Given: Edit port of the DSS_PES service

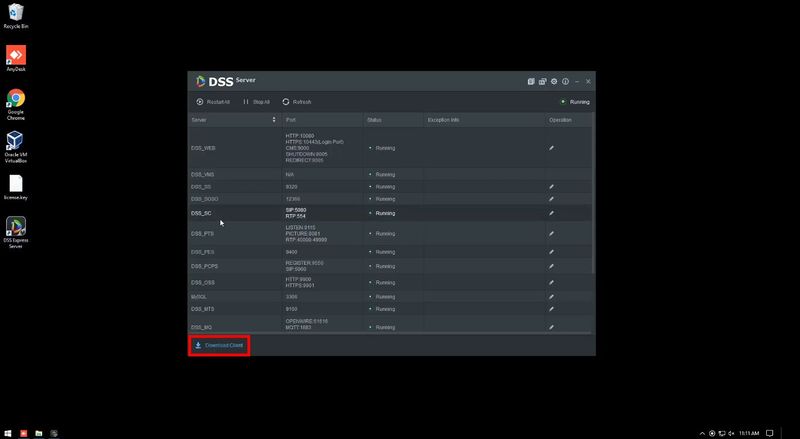Looking at the screenshot, I should (552, 252).
